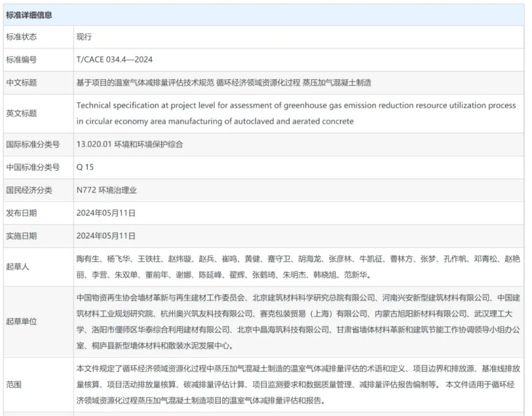Image resolution: width=532 pixels, height=416 pixels.
Task: Click the Chinese title starting with 基于项目的温室气体
Action: (x=224, y=82)
